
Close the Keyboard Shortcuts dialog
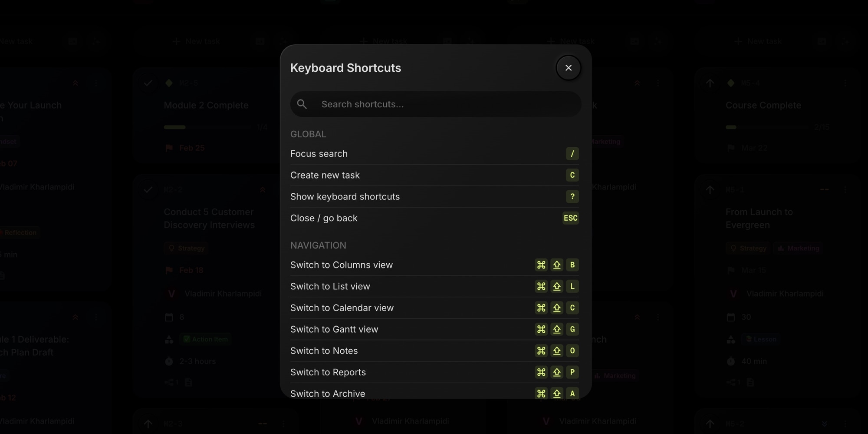(568, 68)
